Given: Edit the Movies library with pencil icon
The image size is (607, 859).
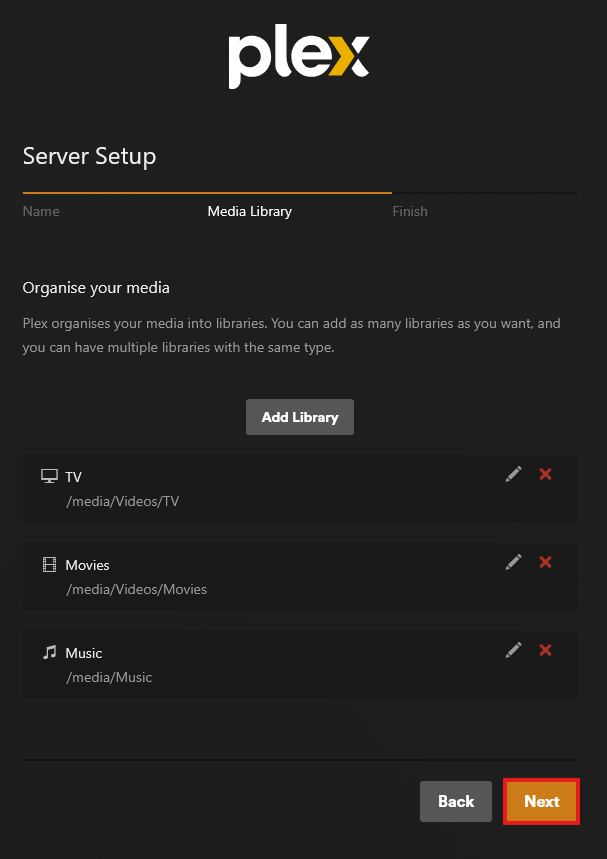Looking at the screenshot, I should tap(513, 562).
